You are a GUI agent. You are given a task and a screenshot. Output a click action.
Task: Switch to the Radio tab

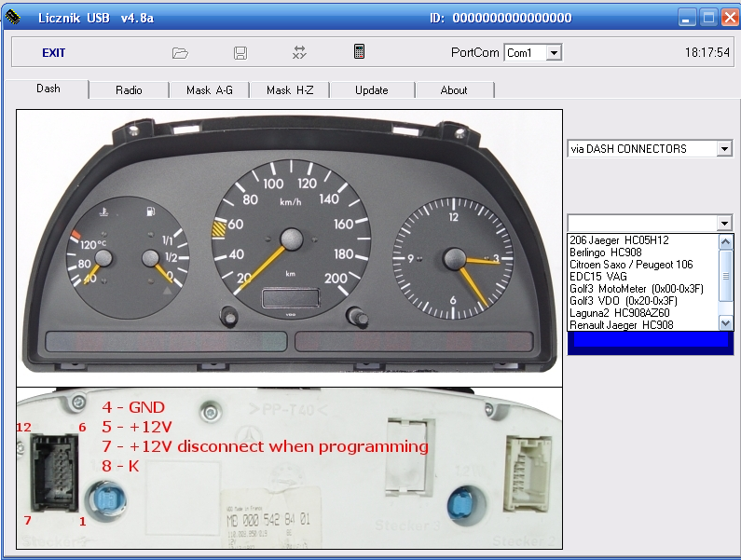129,90
